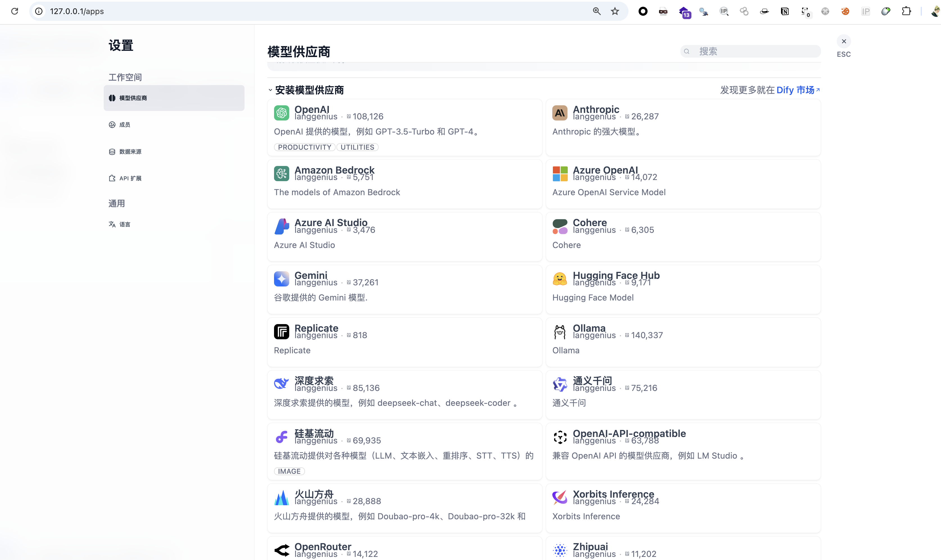Click the Zhipuai logo icon
941x560 pixels.
click(x=560, y=550)
